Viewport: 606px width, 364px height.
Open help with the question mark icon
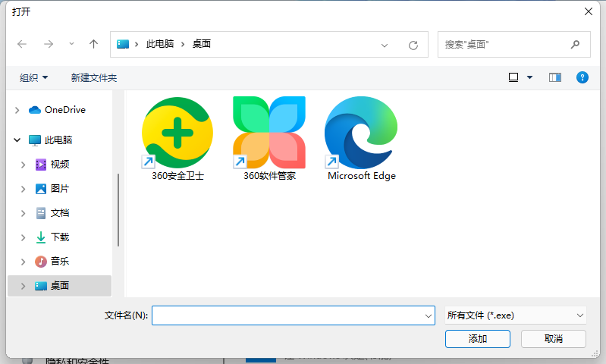[x=582, y=77]
